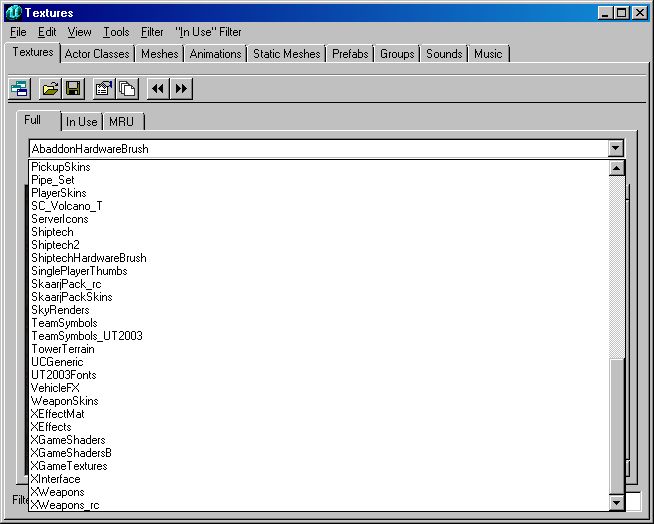
Task: Open a texture package with the folder icon
Action: pos(50,88)
